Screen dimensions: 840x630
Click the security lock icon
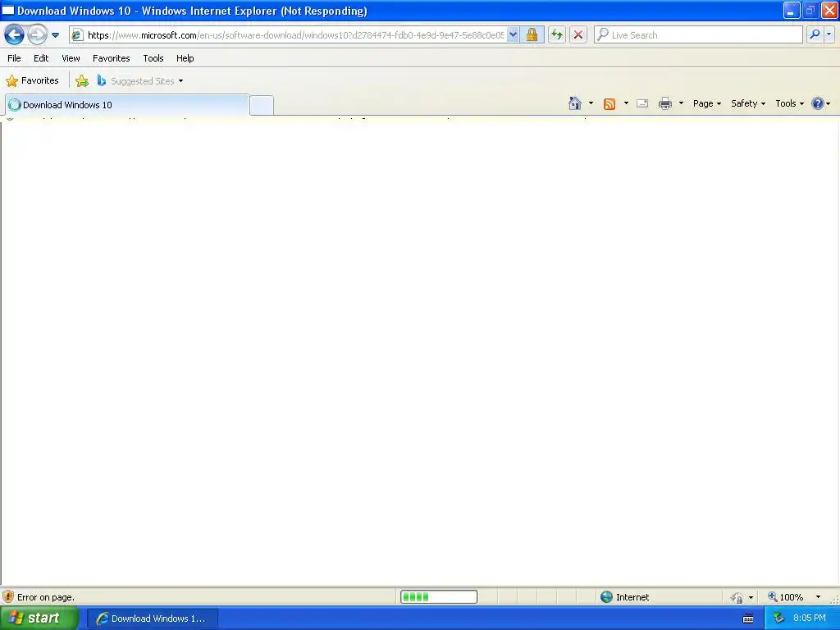point(532,34)
